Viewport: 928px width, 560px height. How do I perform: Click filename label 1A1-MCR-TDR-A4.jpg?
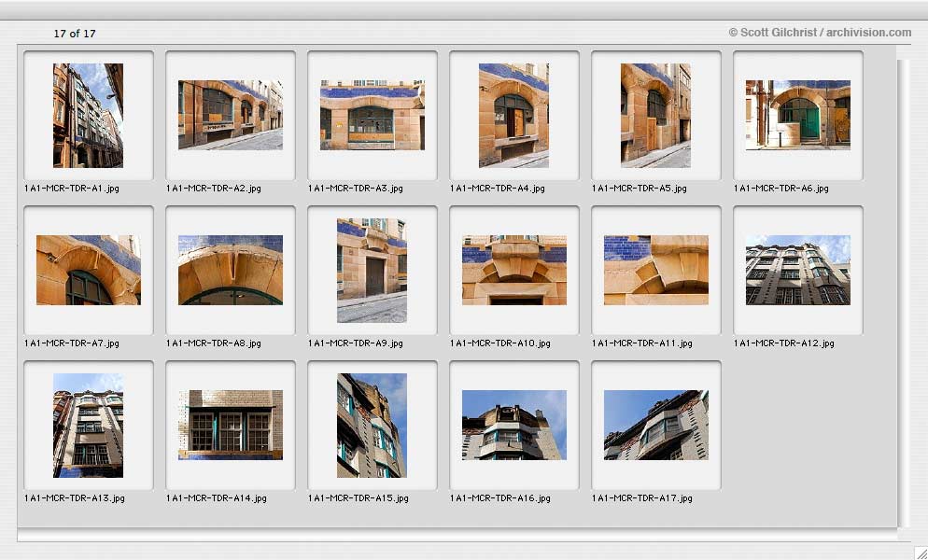(498, 189)
